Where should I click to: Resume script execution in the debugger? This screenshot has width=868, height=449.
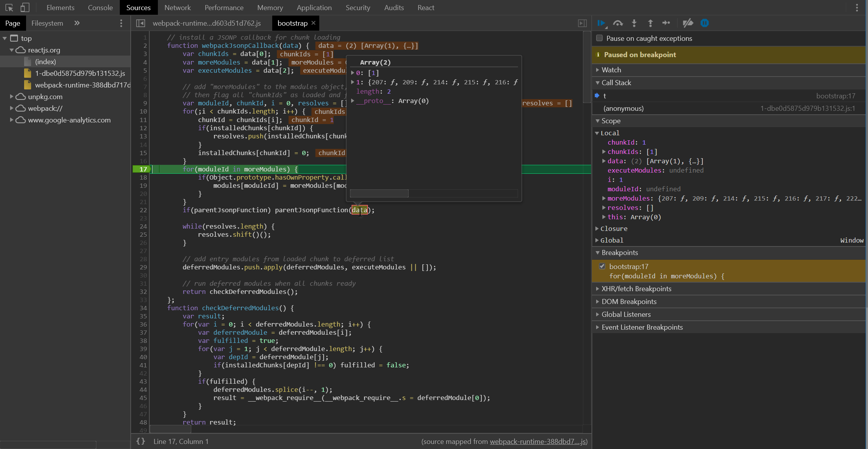point(602,23)
